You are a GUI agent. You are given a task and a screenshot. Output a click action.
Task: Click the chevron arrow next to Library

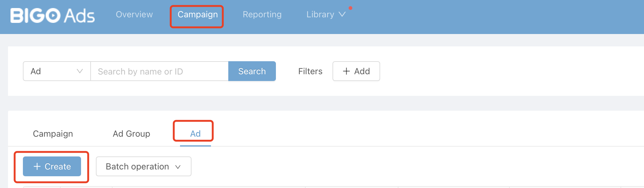coord(342,15)
